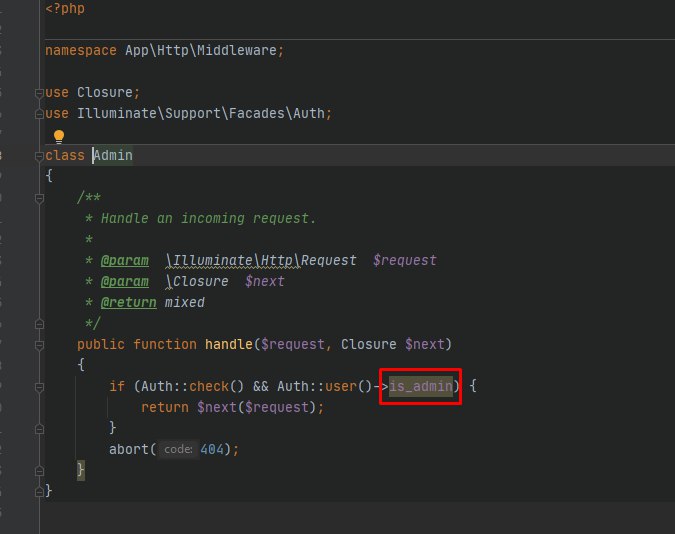Image resolution: width=675 pixels, height=534 pixels.
Task: Collapse the 'class Admin' fold marker
Action: click(39, 156)
